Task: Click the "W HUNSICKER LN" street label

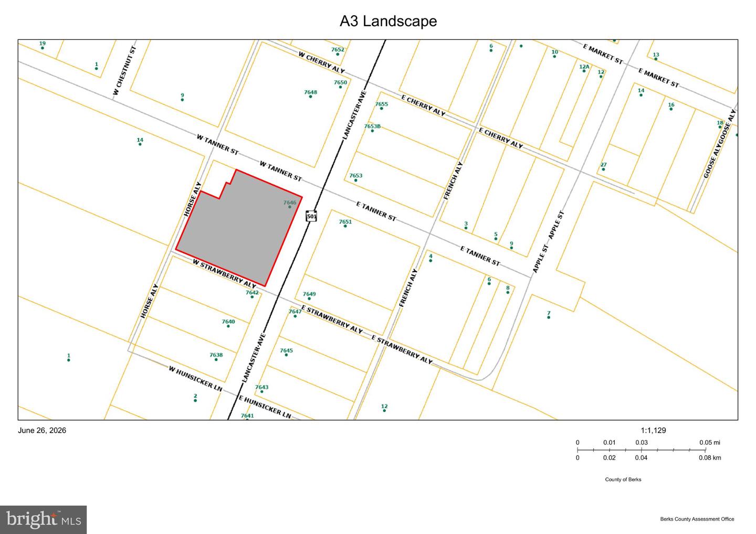Action: 195,378
